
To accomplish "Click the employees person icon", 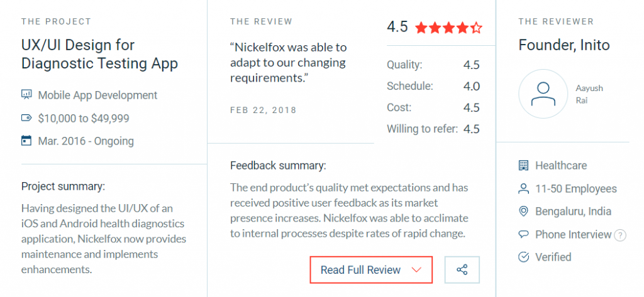I will click(x=523, y=189).
